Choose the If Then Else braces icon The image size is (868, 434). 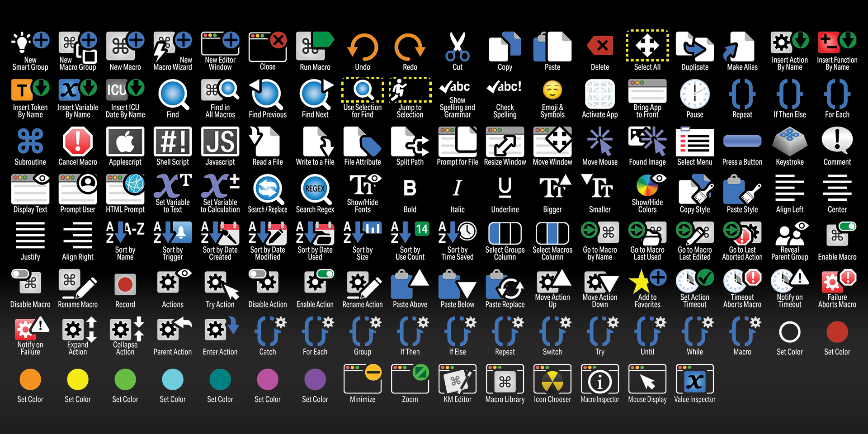[x=790, y=94]
